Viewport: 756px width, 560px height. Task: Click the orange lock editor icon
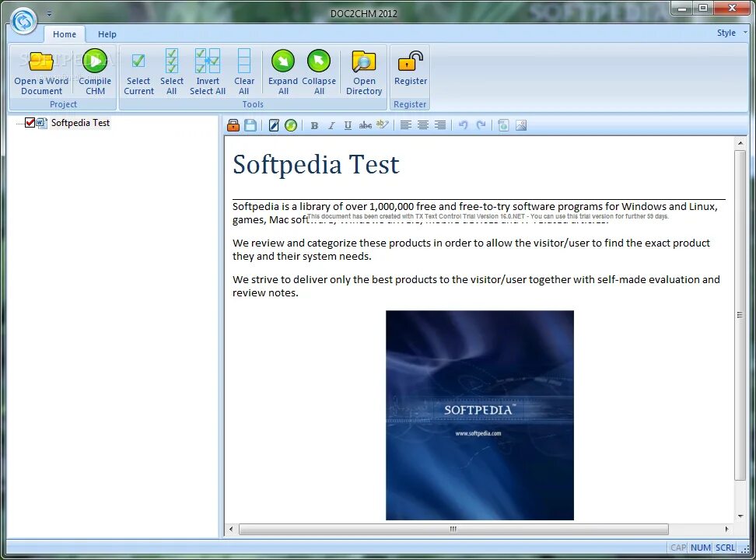[x=233, y=125]
